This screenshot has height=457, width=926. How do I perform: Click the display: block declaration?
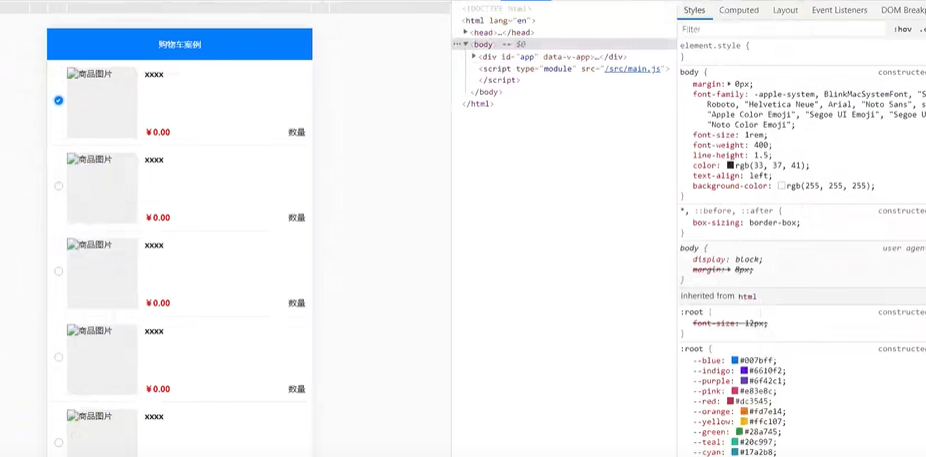[728, 260]
